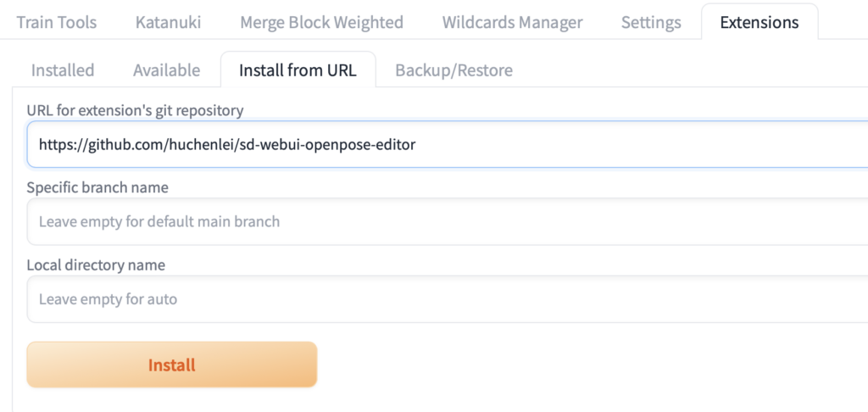Click the "Local directory name" label
This screenshot has width=868, height=412.
click(x=96, y=265)
